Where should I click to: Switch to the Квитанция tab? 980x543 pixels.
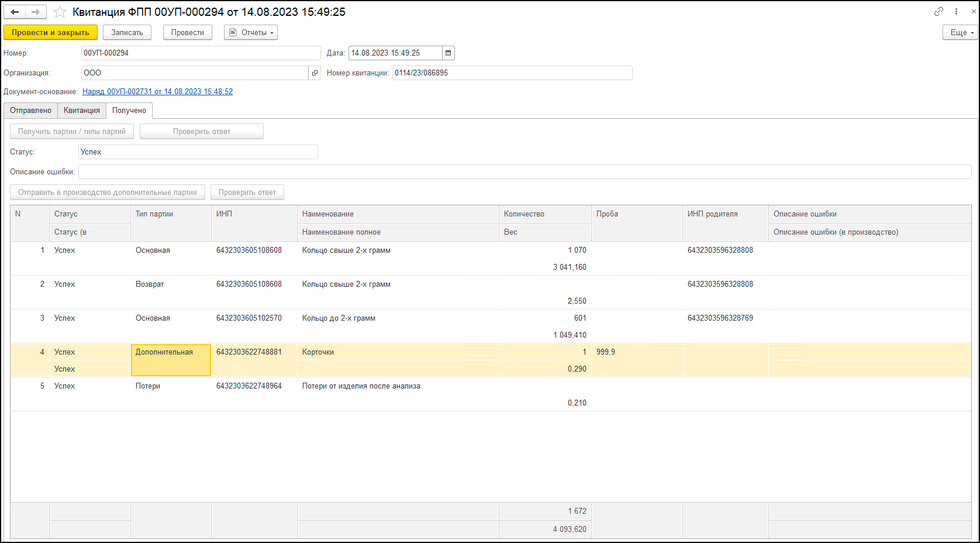click(81, 111)
